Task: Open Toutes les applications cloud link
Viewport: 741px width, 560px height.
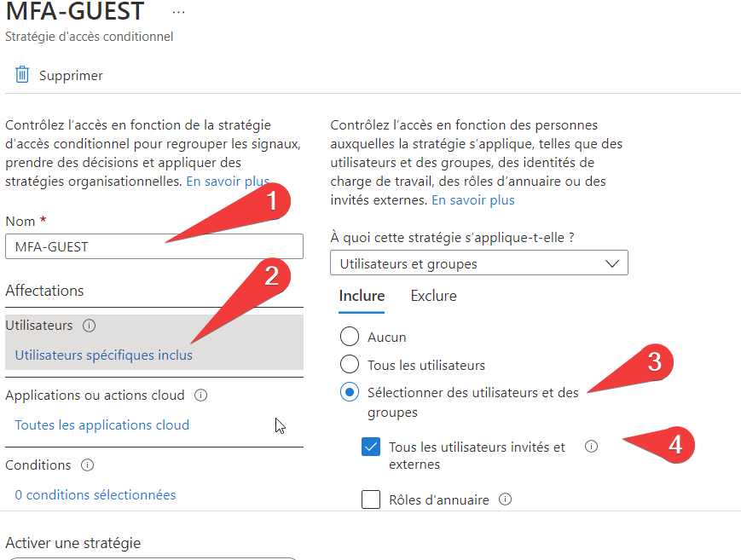Action: 102,424
